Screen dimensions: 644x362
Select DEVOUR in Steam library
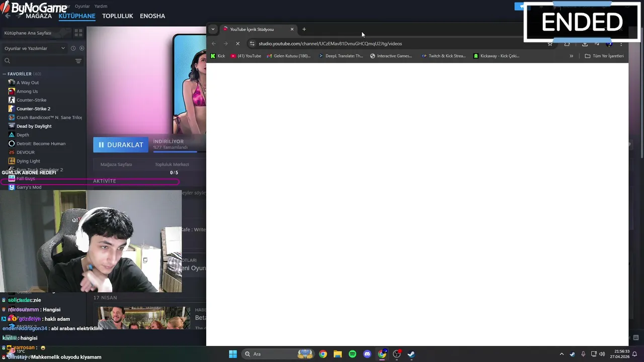[x=25, y=152]
